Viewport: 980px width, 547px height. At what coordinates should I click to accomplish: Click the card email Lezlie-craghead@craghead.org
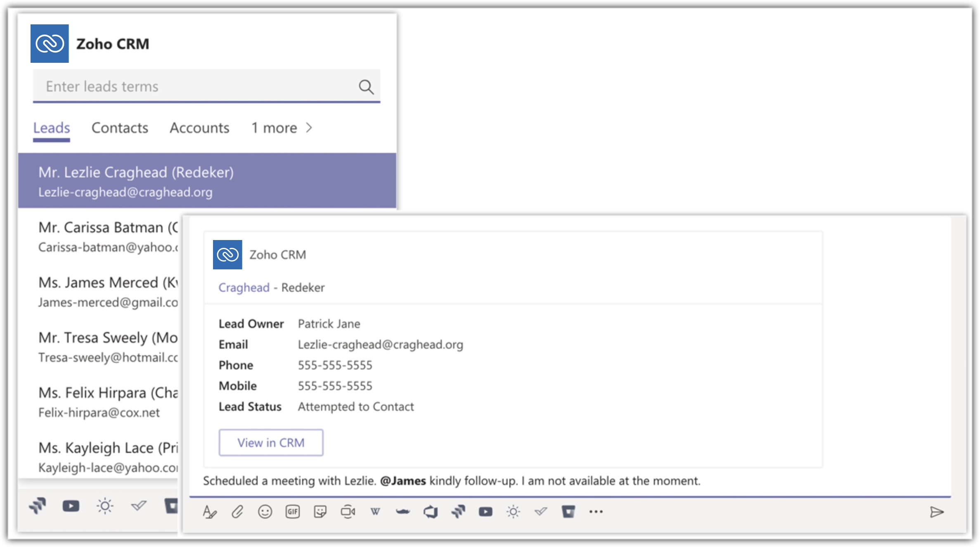point(381,345)
